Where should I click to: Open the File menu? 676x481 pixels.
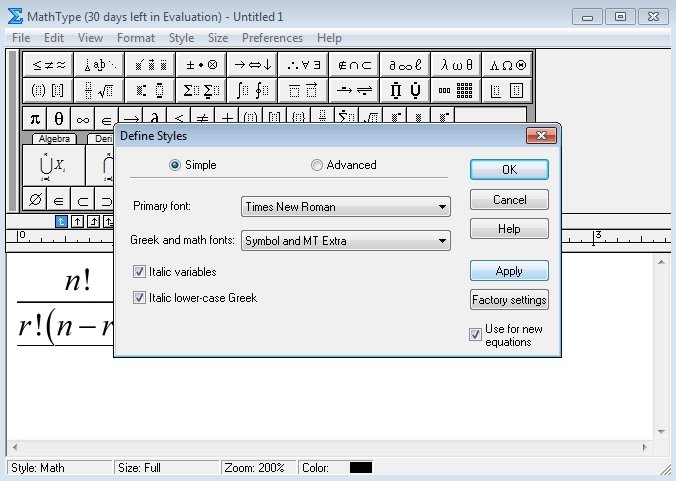point(21,38)
